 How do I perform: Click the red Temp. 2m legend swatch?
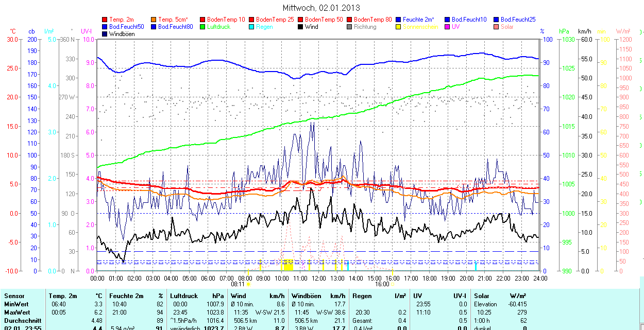coord(105,20)
